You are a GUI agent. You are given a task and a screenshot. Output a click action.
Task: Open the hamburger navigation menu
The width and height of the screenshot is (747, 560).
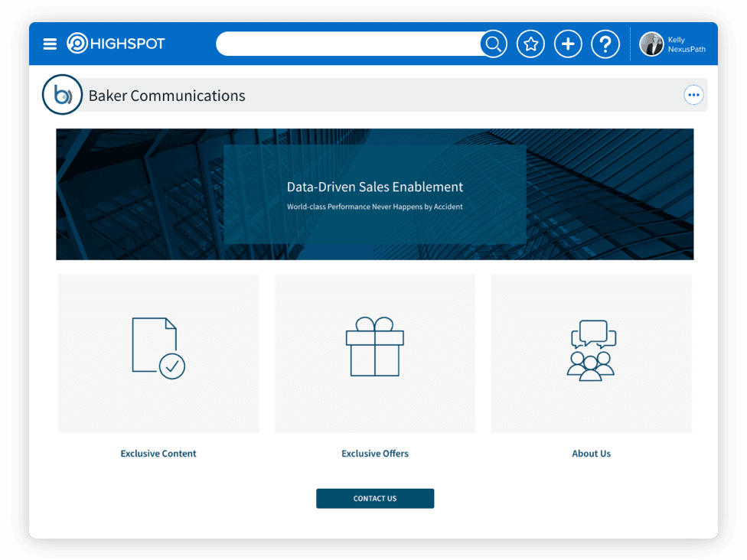click(50, 44)
